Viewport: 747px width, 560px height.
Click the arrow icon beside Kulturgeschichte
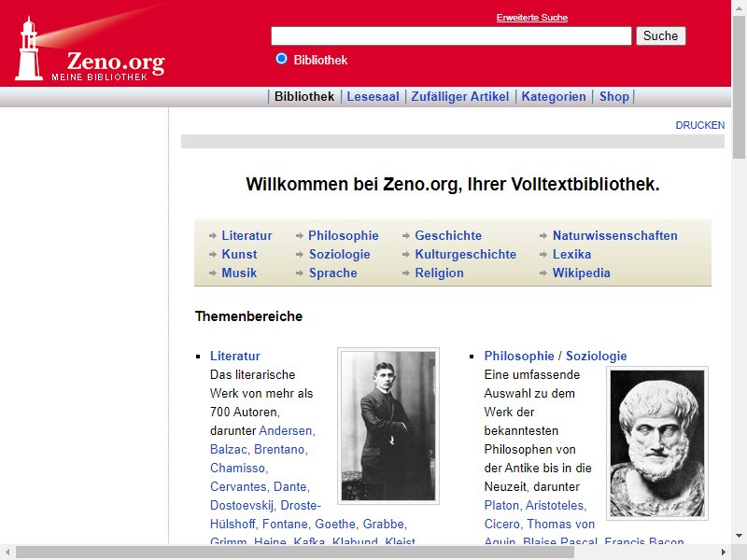coord(406,255)
